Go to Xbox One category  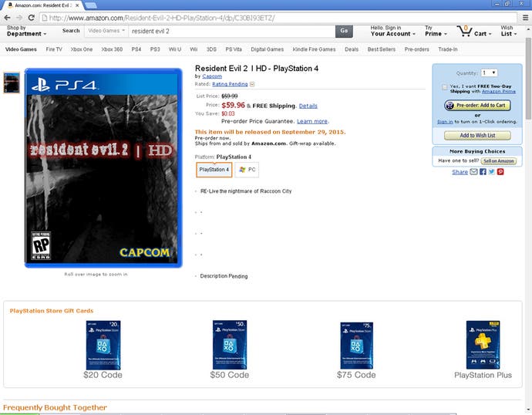[x=82, y=49]
